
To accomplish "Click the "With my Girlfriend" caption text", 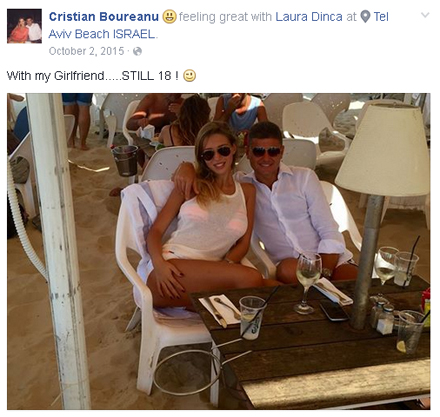I will (x=55, y=76).
